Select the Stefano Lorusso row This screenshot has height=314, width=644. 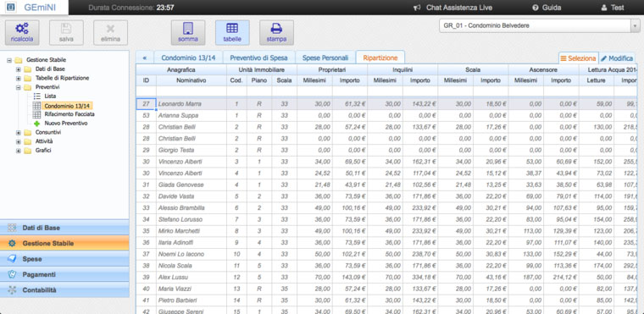pyautogui.click(x=386, y=219)
